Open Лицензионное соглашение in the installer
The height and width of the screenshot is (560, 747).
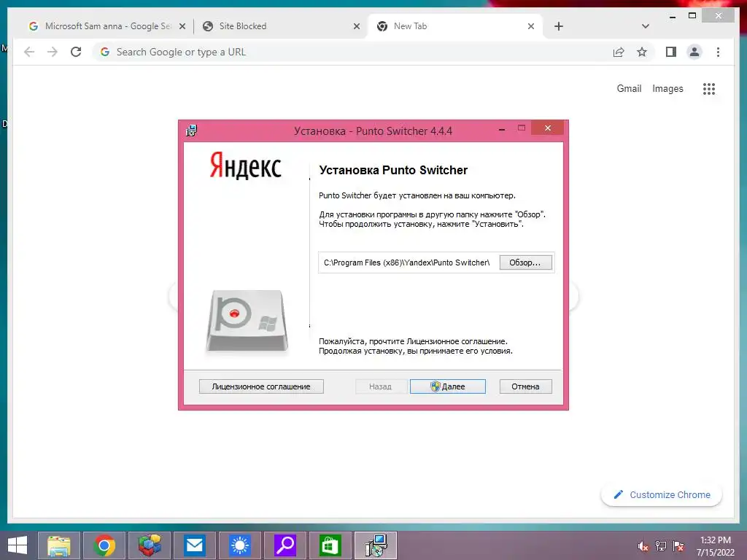(261, 386)
